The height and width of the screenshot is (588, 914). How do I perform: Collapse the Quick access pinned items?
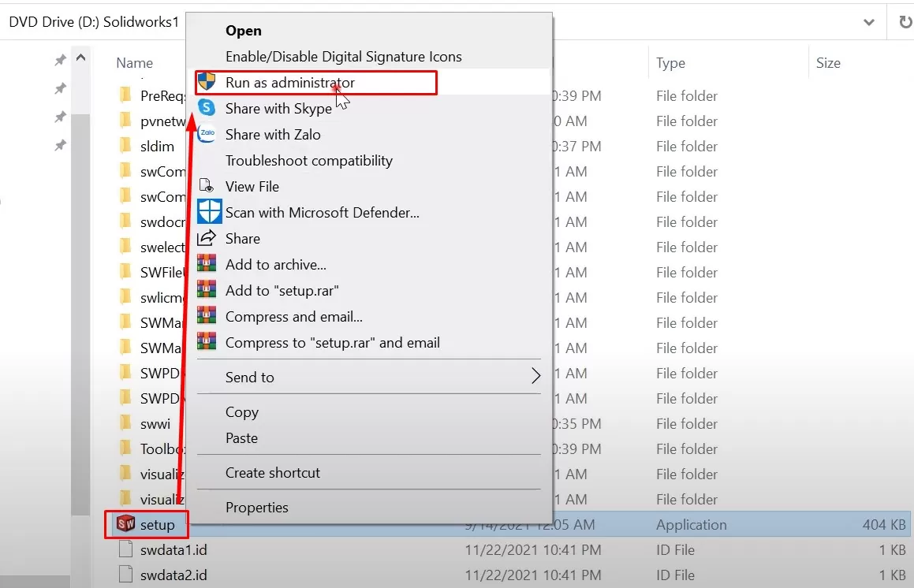[x=81, y=57]
